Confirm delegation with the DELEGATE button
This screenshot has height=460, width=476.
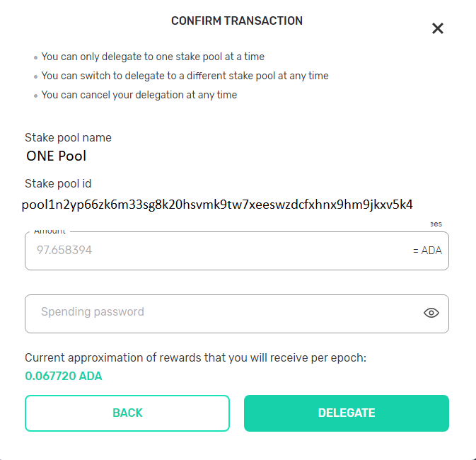click(347, 413)
